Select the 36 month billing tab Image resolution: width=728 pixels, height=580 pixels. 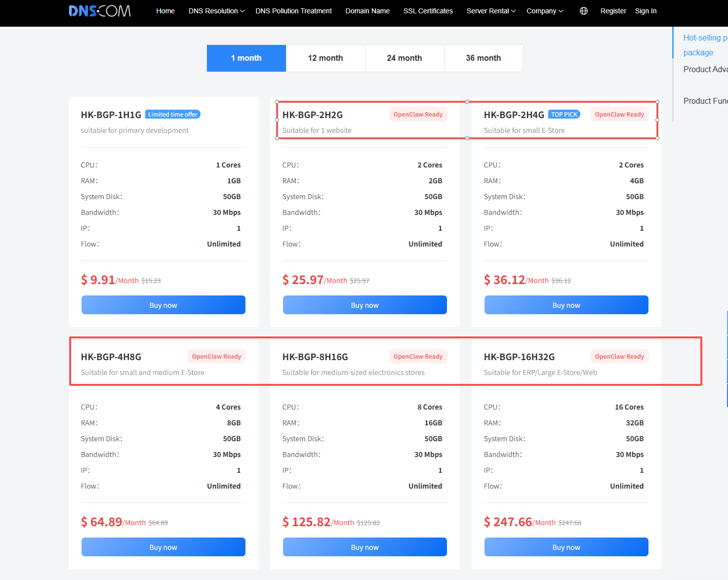coord(484,58)
